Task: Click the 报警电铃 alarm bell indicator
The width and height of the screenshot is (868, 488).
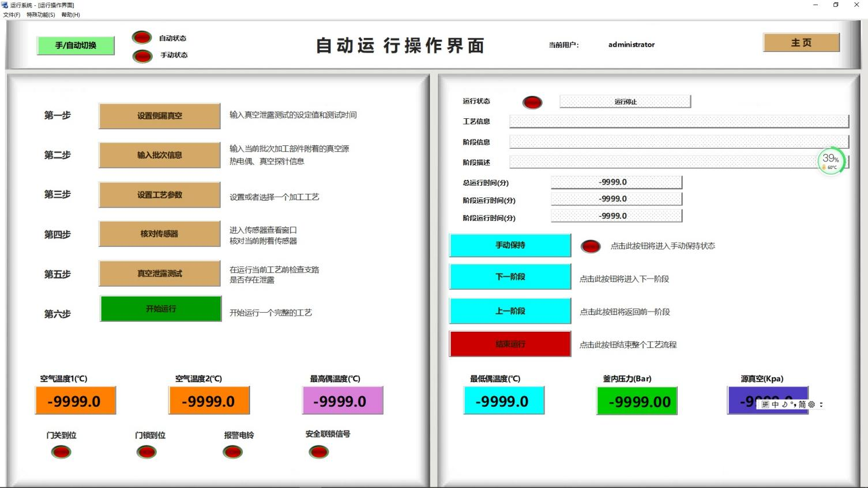Action: 232,452
